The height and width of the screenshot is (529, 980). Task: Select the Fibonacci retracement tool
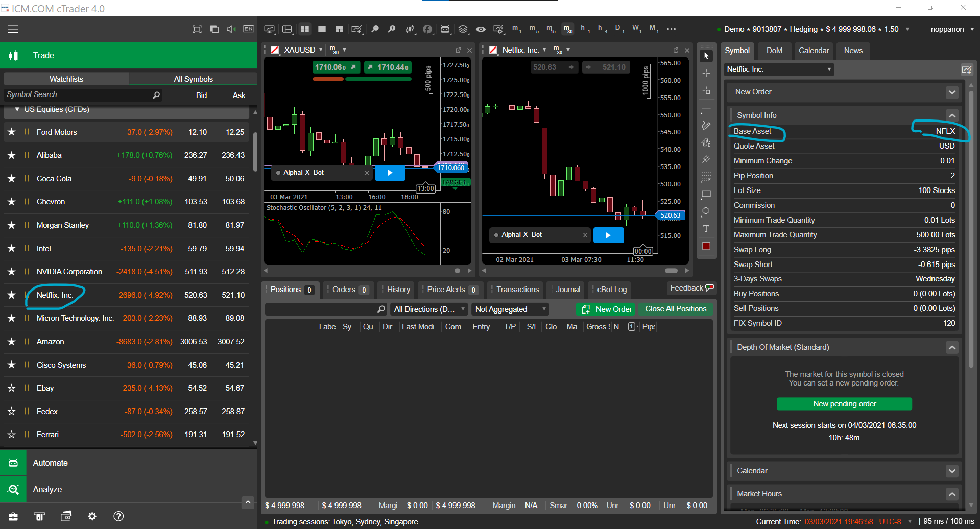[706, 177]
